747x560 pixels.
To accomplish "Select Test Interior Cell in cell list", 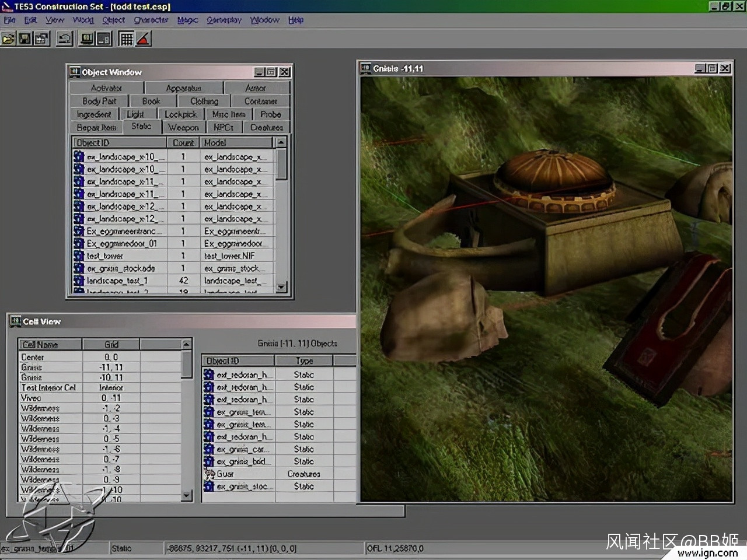I will (x=48, y=387).
